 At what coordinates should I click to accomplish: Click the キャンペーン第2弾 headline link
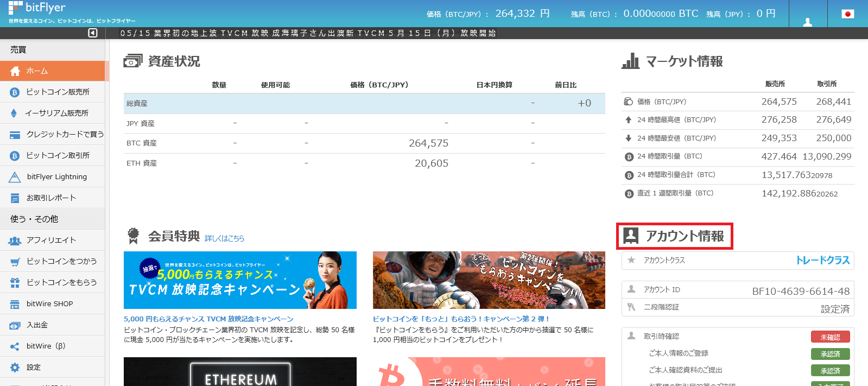(x=461, y=319)
